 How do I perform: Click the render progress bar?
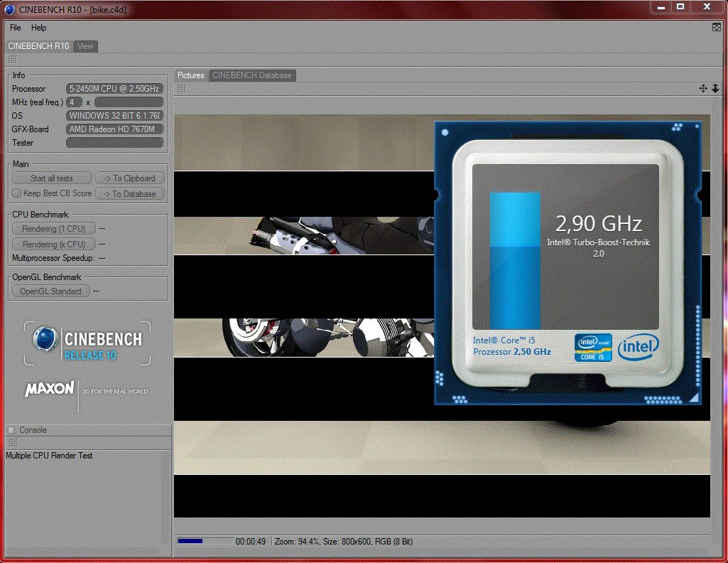click(x=205, y=541)
